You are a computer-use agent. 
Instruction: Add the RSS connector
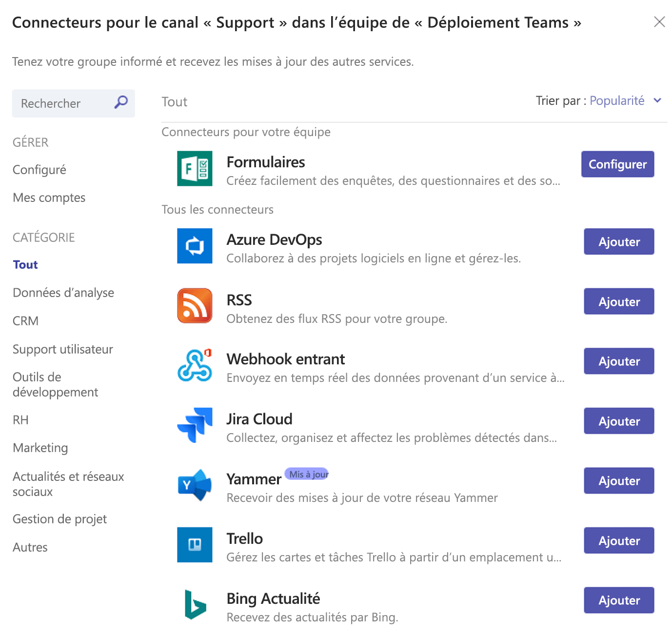(619, 301)
